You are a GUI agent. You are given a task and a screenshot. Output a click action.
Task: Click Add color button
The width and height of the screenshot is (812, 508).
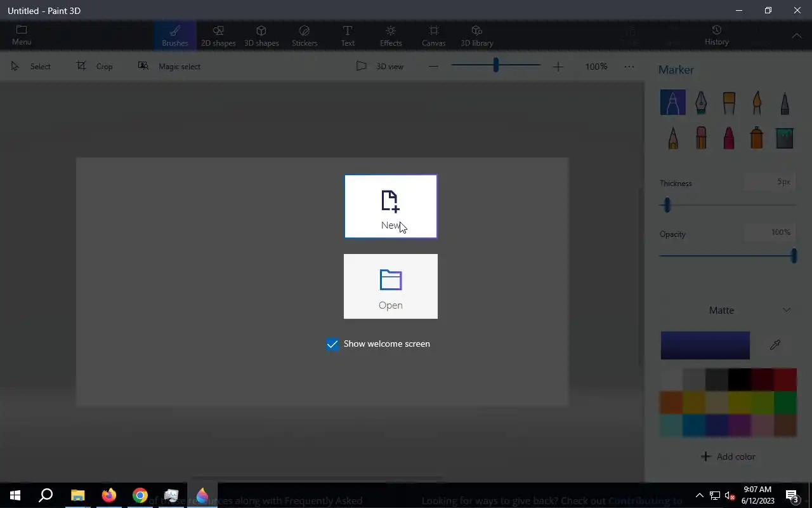[728, 457]
